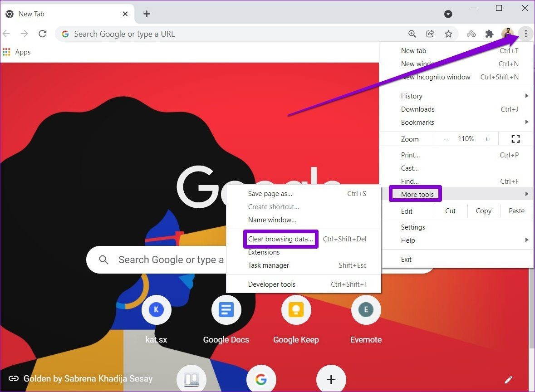Open the 'Golden by Sabrena Khadija Sesay' link
Screen dimensions: 535x392
(88, 379)
